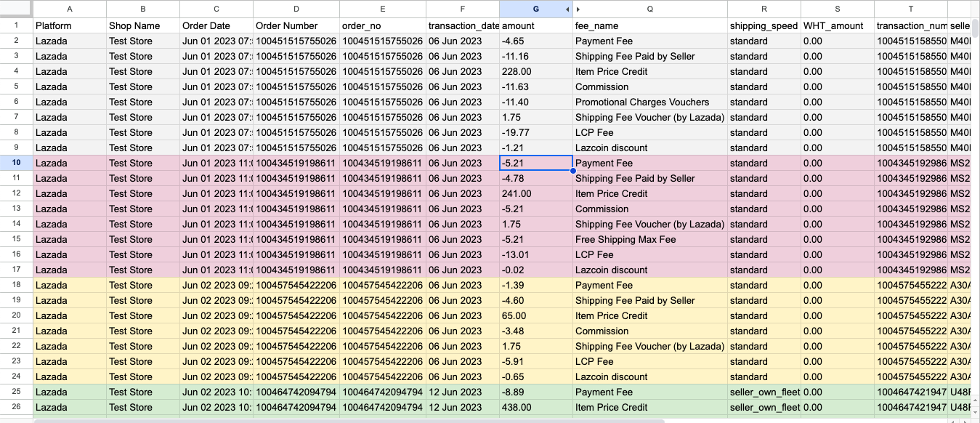Image resolution: width=980 pixels, height=423 pixels.
Task: Click the 'Free Shipping Max Fee' cell
Action: click(x=649, y=240)
